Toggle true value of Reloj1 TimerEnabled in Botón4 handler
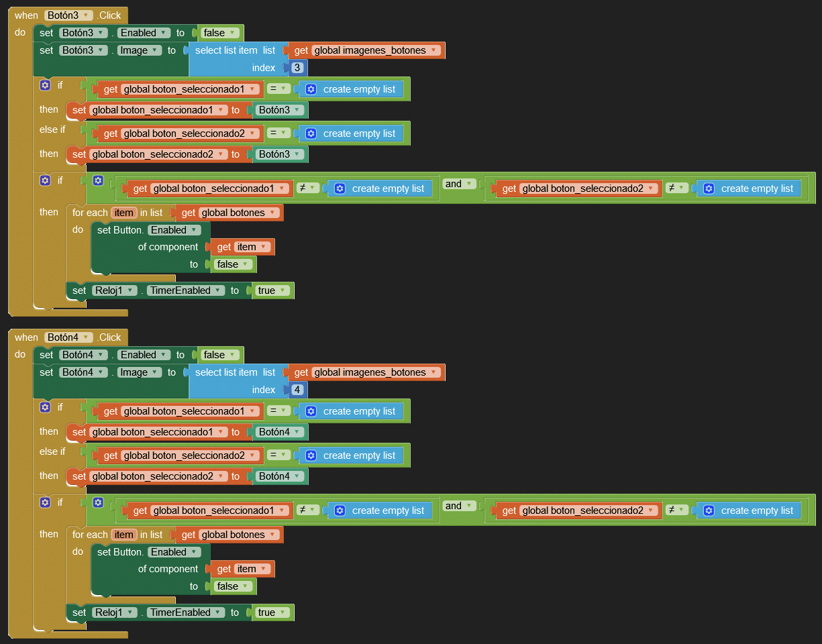 [x=271, y=612]
